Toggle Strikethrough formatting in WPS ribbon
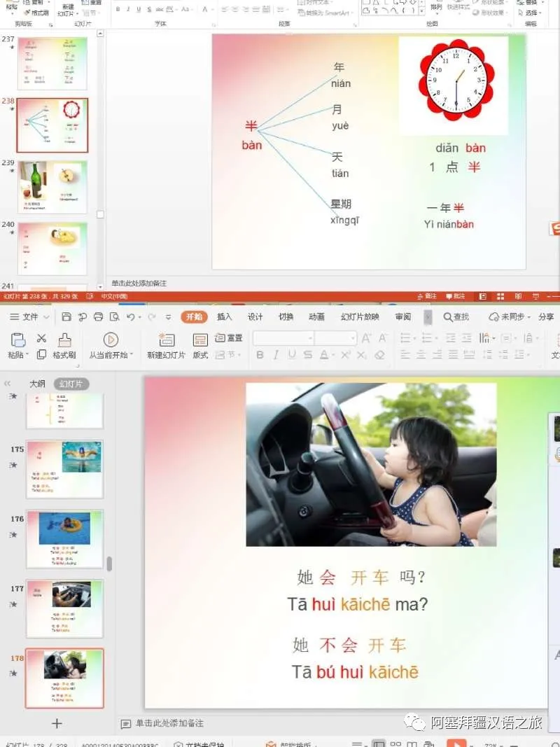 308,355
